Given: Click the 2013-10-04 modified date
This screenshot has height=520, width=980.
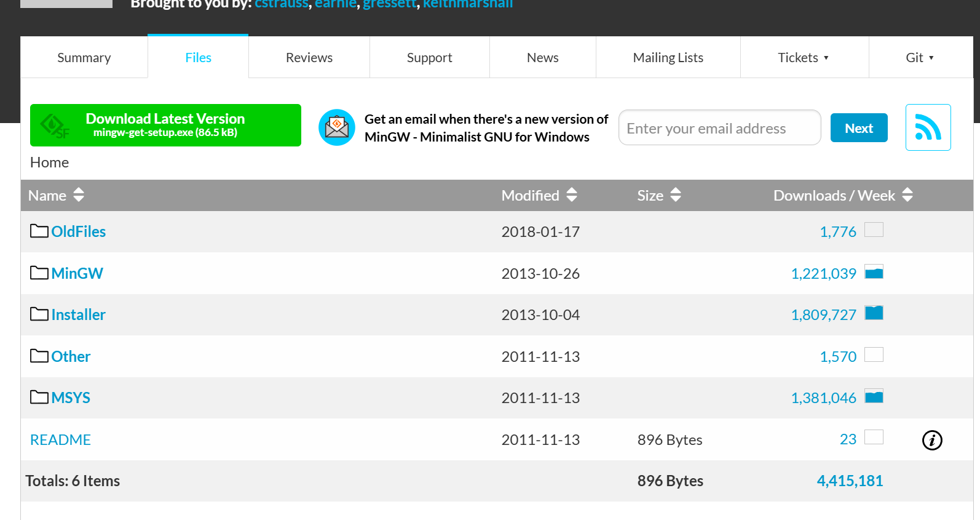Looking at the screenshot, I should (540, 314).
